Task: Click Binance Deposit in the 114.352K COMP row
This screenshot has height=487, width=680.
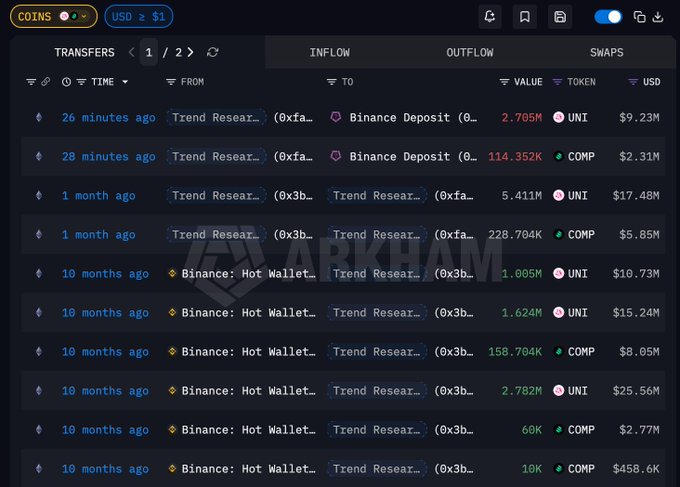Action: [x=413, y=157]
